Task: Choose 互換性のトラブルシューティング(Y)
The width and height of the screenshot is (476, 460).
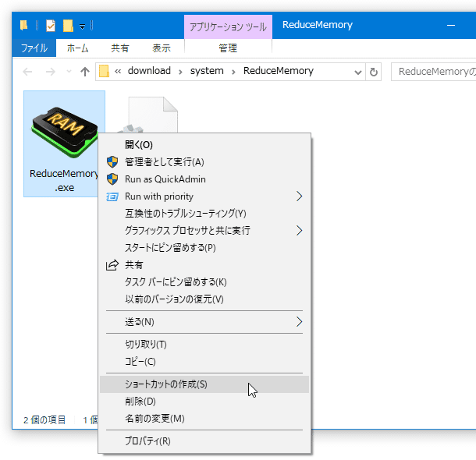Action: coord(204,214)
